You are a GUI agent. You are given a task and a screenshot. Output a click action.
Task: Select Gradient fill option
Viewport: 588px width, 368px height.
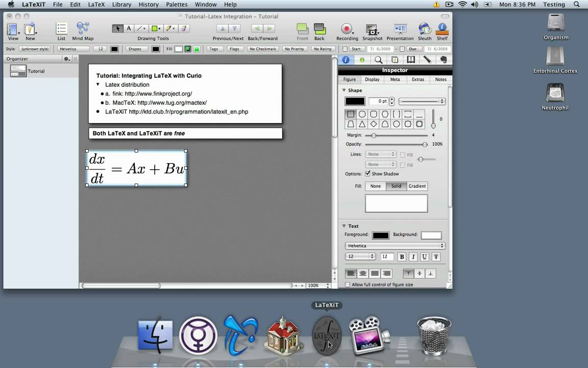coord(417,186)
